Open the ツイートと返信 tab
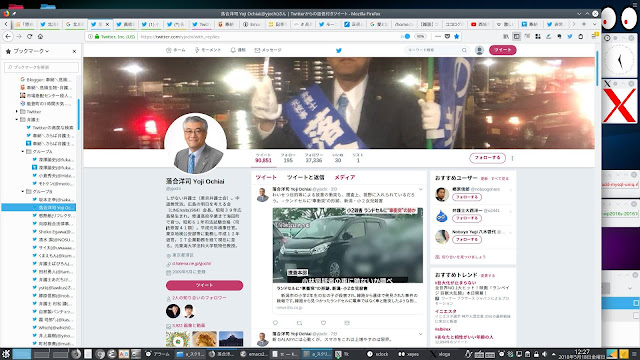 coord(306,177)
